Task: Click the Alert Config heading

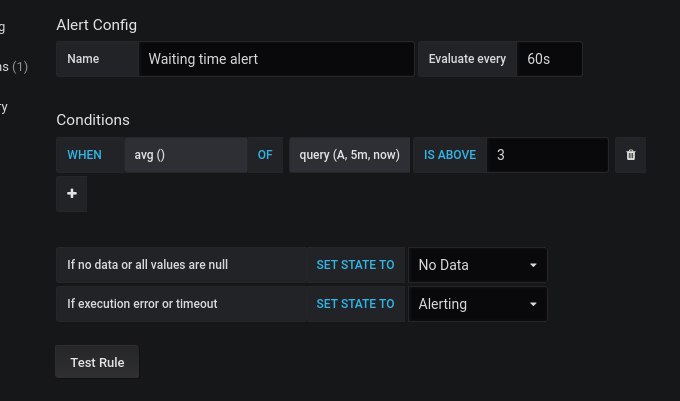Action: pos(97,25)
